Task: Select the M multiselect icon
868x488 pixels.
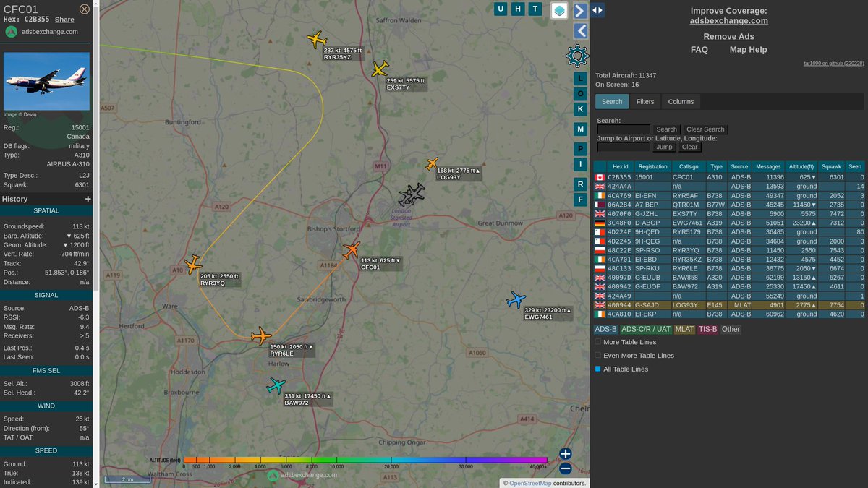Action: pos(579,129)
